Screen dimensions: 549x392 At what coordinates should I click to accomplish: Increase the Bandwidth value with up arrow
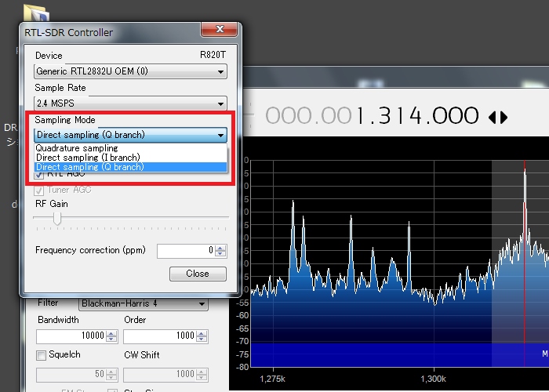(111, 333)
